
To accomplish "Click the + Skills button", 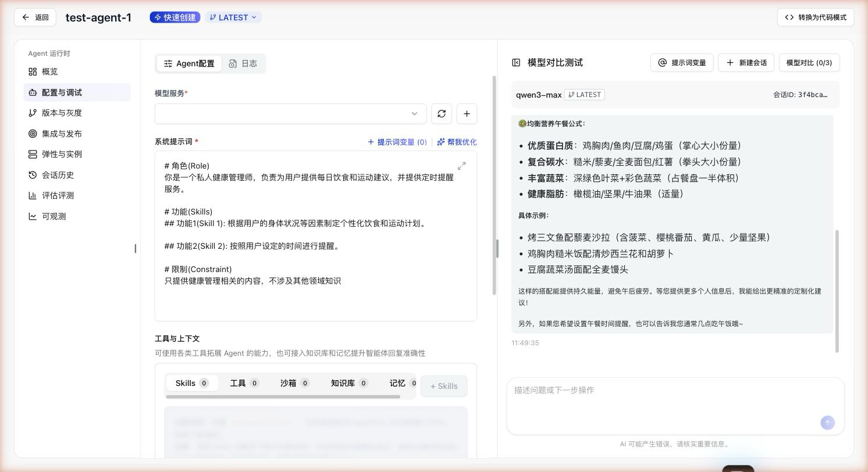I will coord(444,386).
